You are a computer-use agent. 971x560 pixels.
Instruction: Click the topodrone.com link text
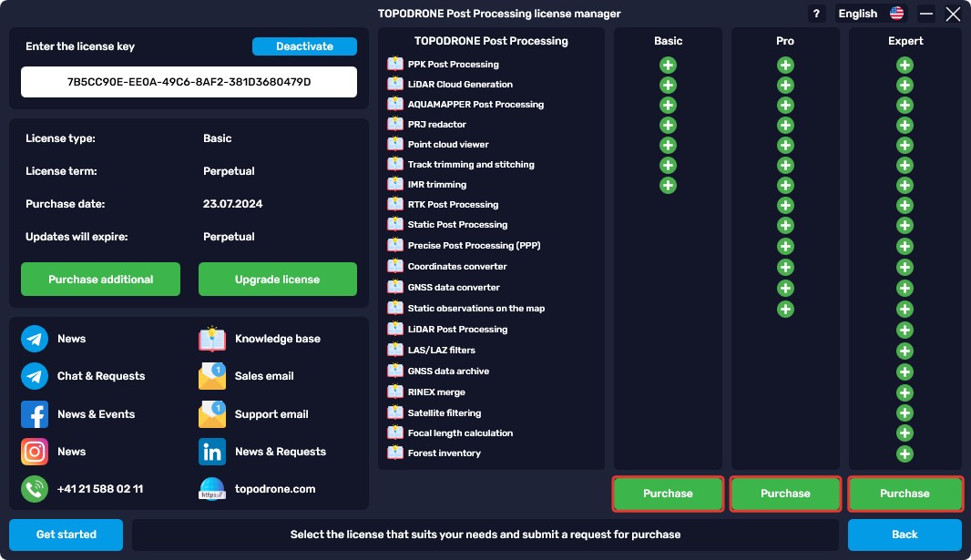275,489
